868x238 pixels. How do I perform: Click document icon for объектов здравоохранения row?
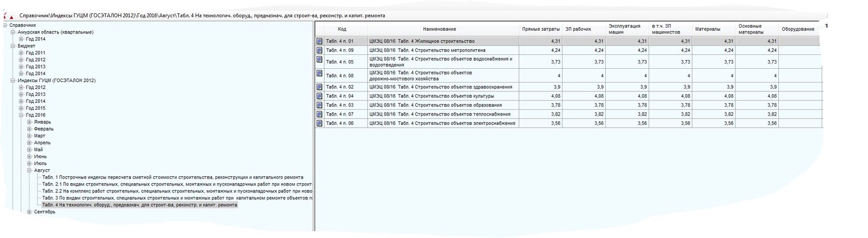[319, 87]
